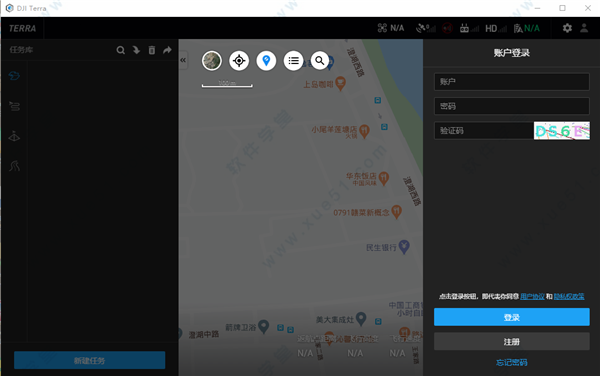The image size is (600, 376).
Task: Open settings with the gear icon
Action: pos(567,28)
